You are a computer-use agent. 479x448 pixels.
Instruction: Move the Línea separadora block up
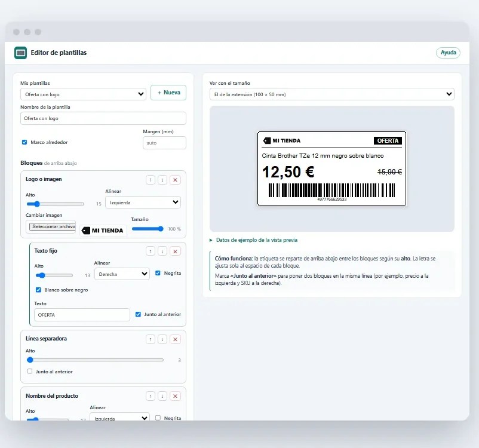point(151,339)
